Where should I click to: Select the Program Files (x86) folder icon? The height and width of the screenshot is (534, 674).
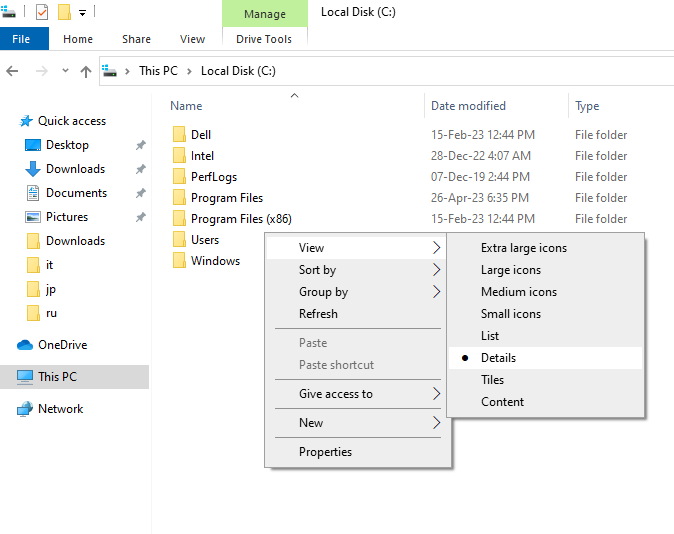tap(179, 219)
